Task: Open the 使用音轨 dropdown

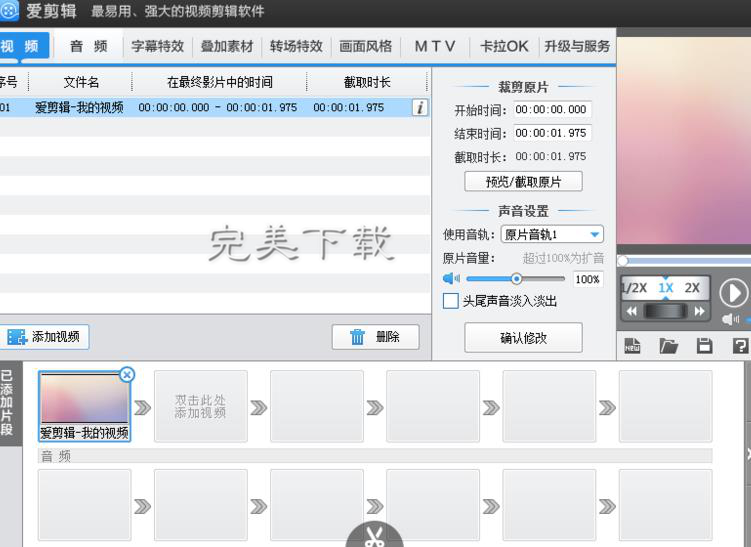Action: click(552, 234)
